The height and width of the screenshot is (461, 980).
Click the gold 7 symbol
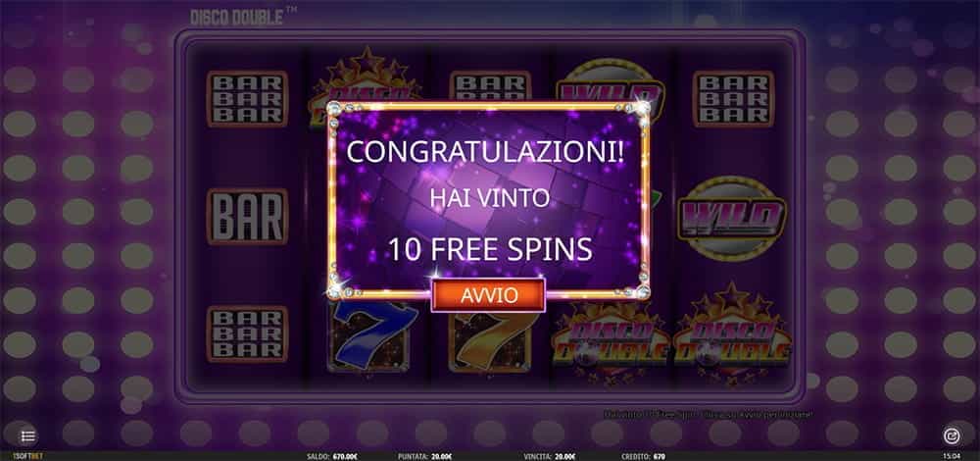coord(489,341)
